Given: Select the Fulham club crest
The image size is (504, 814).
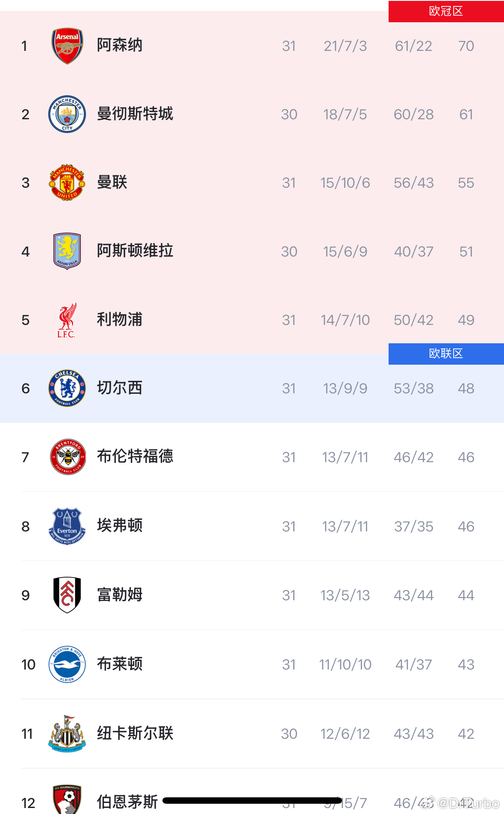Looking at the screenshot, I should coord(67,595).
